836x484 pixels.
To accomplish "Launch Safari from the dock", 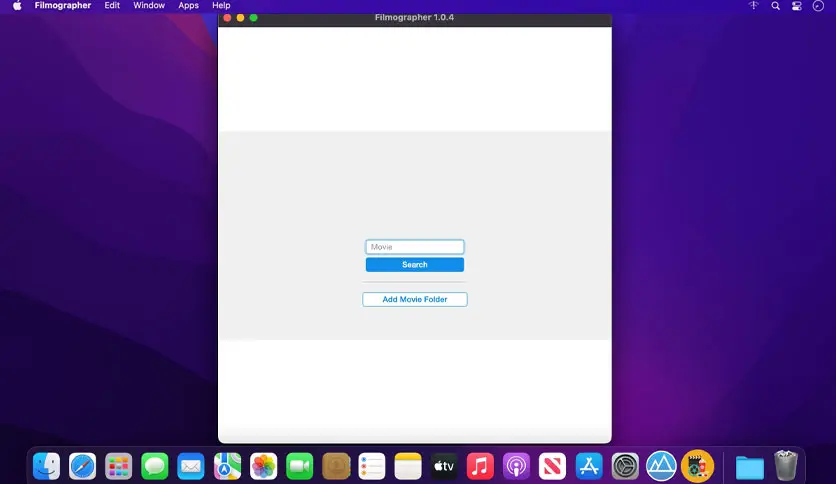I will [82, 466].
